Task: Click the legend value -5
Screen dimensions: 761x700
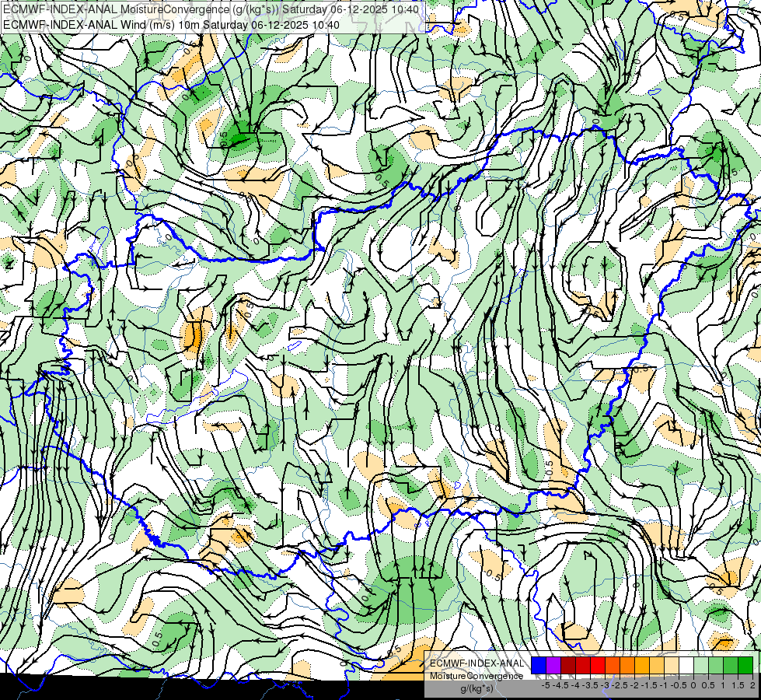Action: [x=546, y=685]
